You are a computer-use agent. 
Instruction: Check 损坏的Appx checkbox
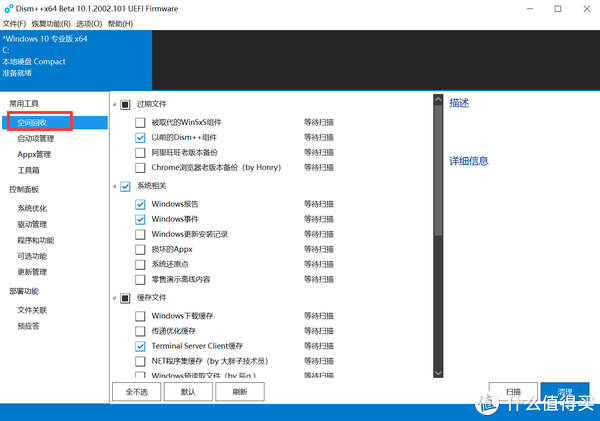pyautogui.click(x=140, y=250)
